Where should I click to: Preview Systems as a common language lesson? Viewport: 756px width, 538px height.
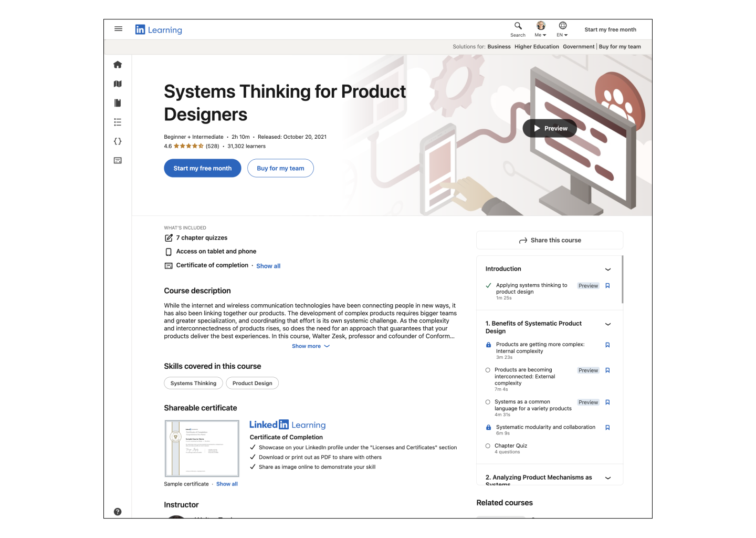click(x=588, y=402)
